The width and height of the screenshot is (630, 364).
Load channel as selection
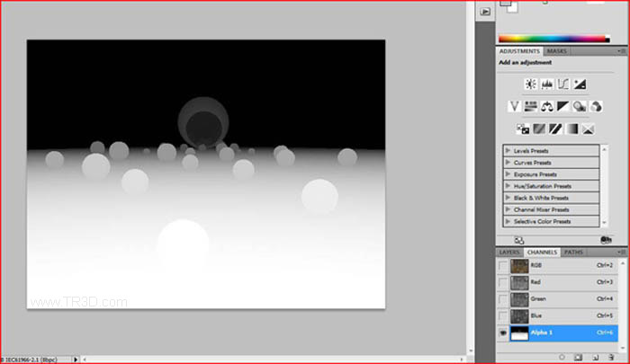562,357
